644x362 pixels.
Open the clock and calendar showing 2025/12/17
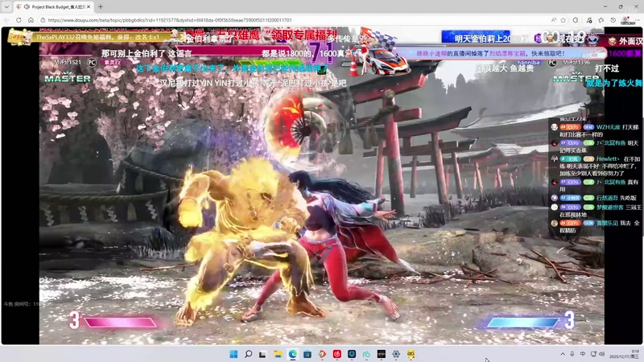[x=625, y=354]
